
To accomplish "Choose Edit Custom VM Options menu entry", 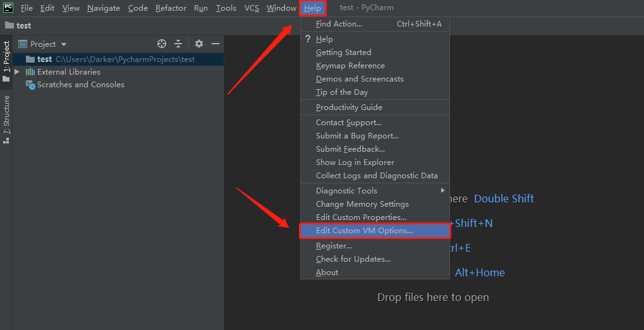I will coord(375,231).
